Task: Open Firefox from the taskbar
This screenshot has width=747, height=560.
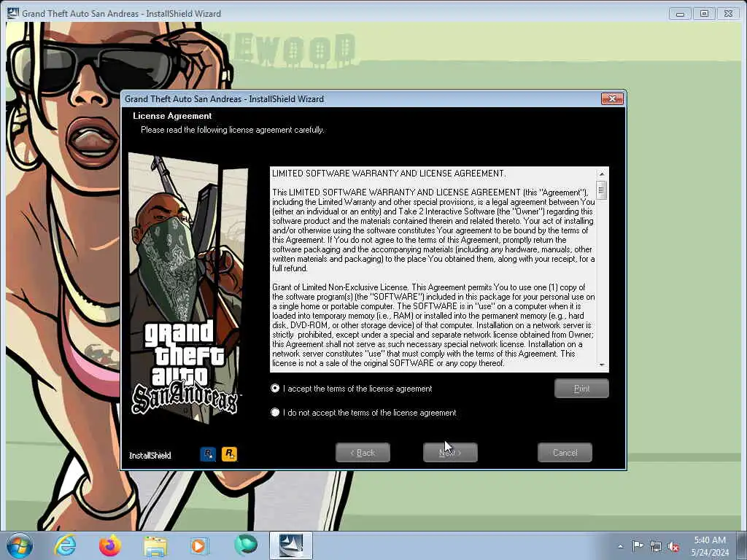Action: (109, 545)
